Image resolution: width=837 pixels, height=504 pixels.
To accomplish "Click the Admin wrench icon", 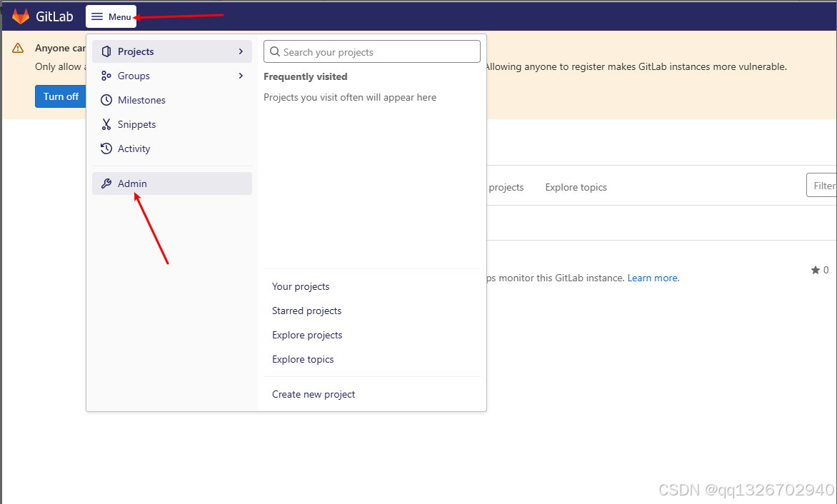I will tap(106, 183).
